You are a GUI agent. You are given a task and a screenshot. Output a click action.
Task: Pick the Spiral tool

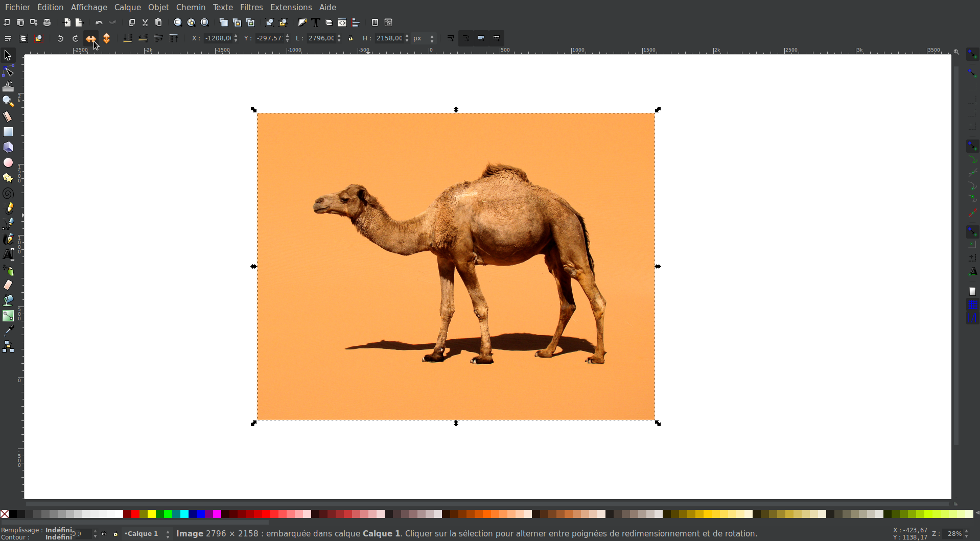pyautogui.click(x=8, y=194)
